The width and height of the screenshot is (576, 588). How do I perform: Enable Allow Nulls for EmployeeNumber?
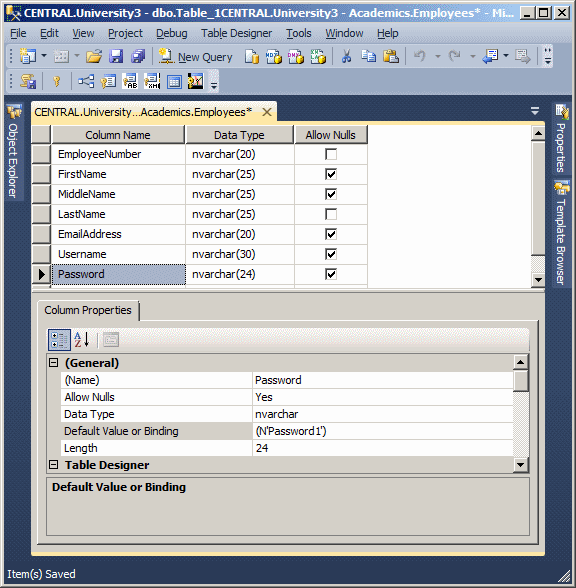click(x=331, y=154)
